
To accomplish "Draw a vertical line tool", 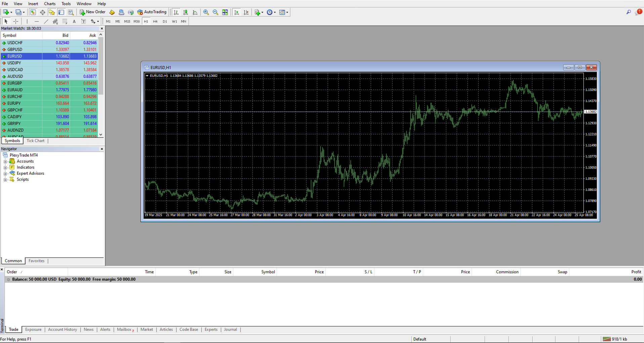I will click(x=27, y=21).
